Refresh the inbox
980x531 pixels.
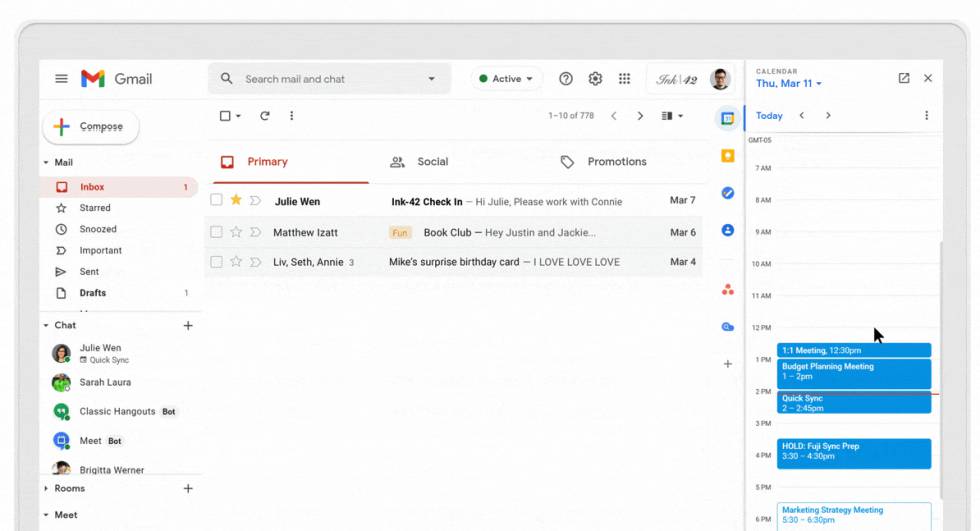click(x=265, y=116)
